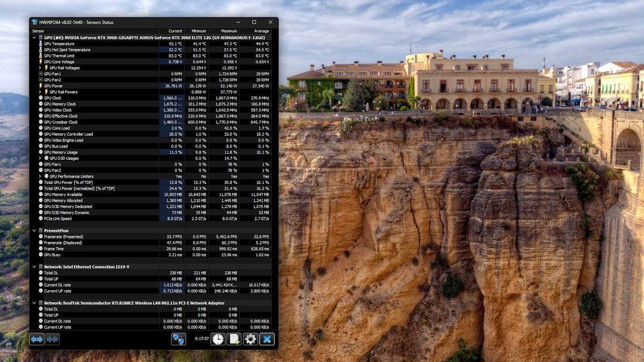
Task: Click the Current column header
Action: tap(175, 31)
